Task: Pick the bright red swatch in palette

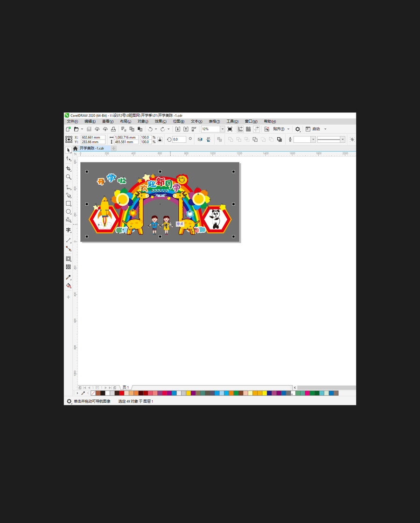Action: point(121,393)
